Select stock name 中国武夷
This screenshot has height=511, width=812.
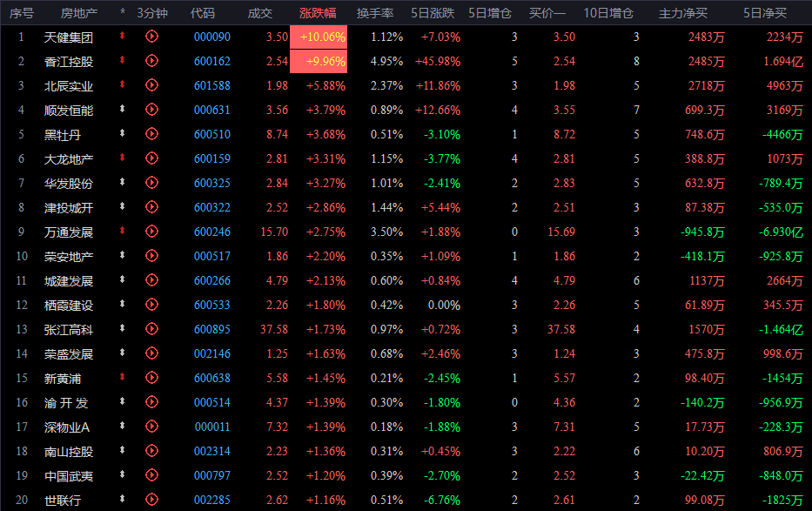coord(69,476)
